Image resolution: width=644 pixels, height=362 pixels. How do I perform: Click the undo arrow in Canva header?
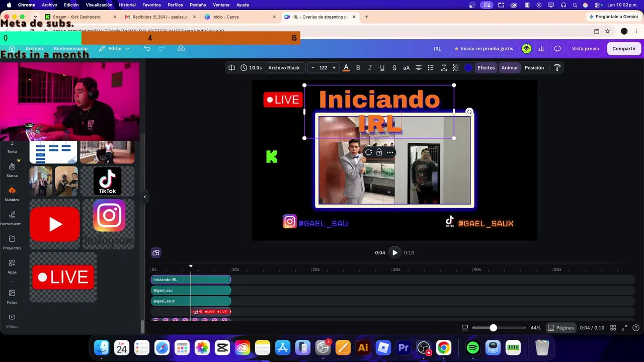pos(147,49)
